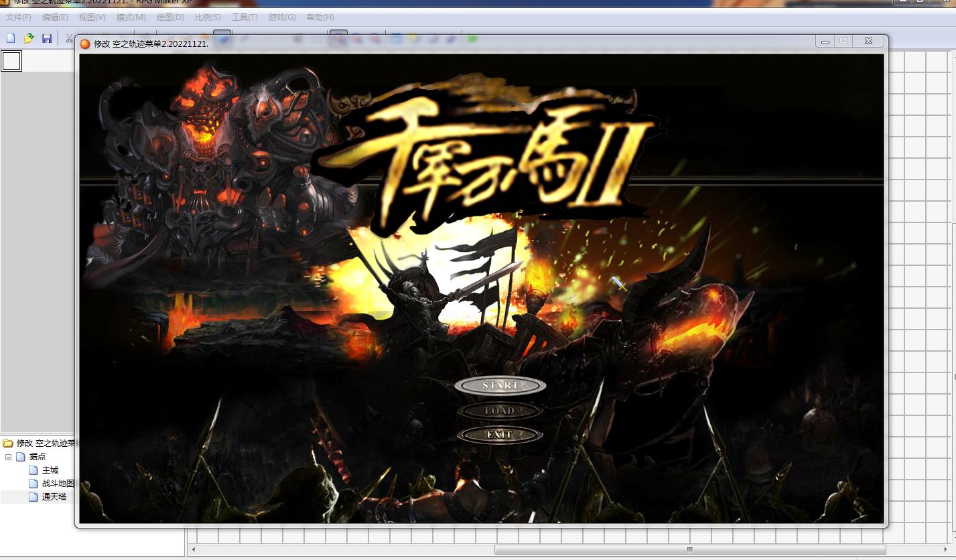Open the 编辑(E) menu
Screen dimensions: 956x560
pyautogui.click(x=55, y=17)
